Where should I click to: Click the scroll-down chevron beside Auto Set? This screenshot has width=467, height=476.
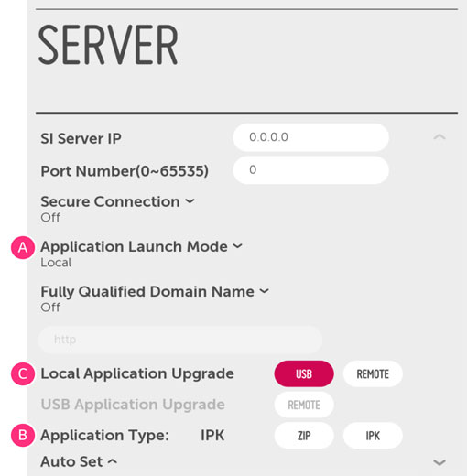(x=440, y=462)
